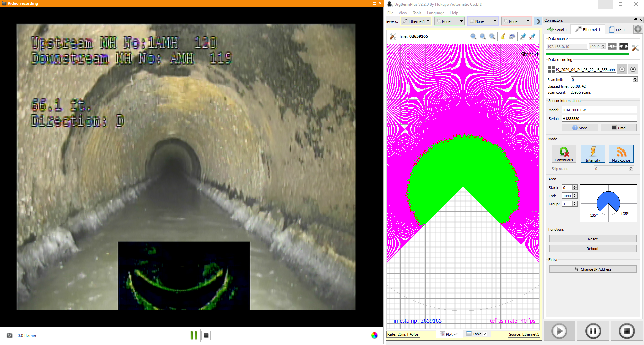Viewport: 644px width, 345px height.
Task: Open viewer settings wrench icon beside Time
Action: click(x=393, y=36)
